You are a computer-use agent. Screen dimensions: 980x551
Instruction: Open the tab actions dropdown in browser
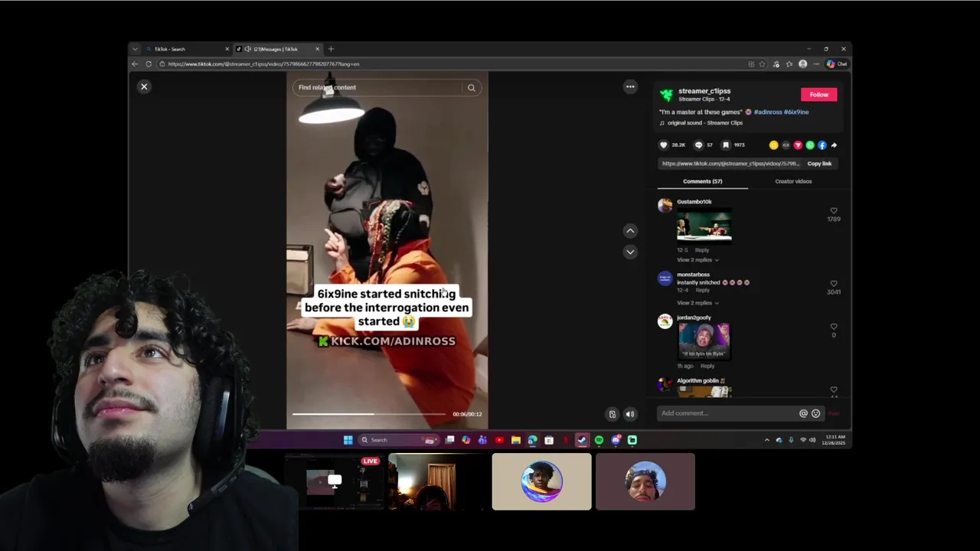[135, 49]
